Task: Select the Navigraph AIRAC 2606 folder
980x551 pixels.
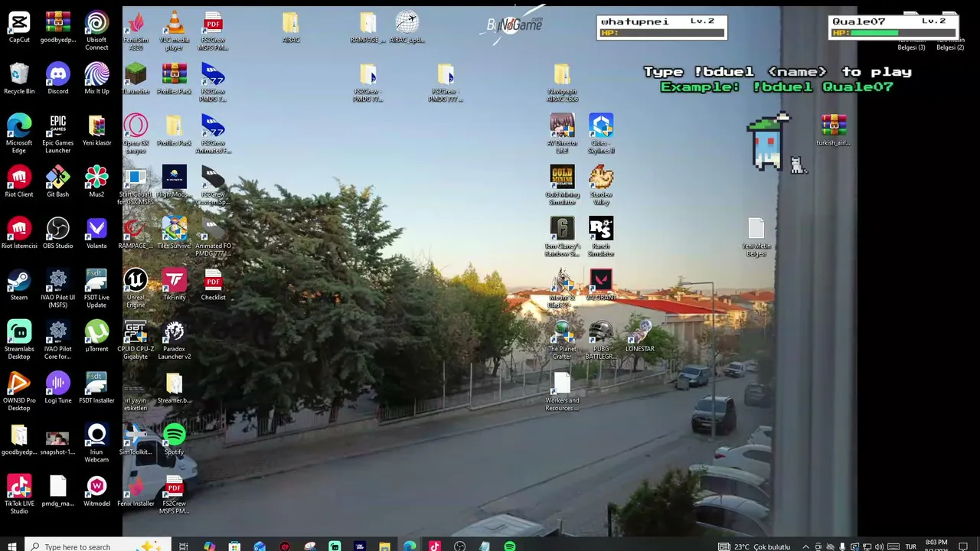Action: 562,83
